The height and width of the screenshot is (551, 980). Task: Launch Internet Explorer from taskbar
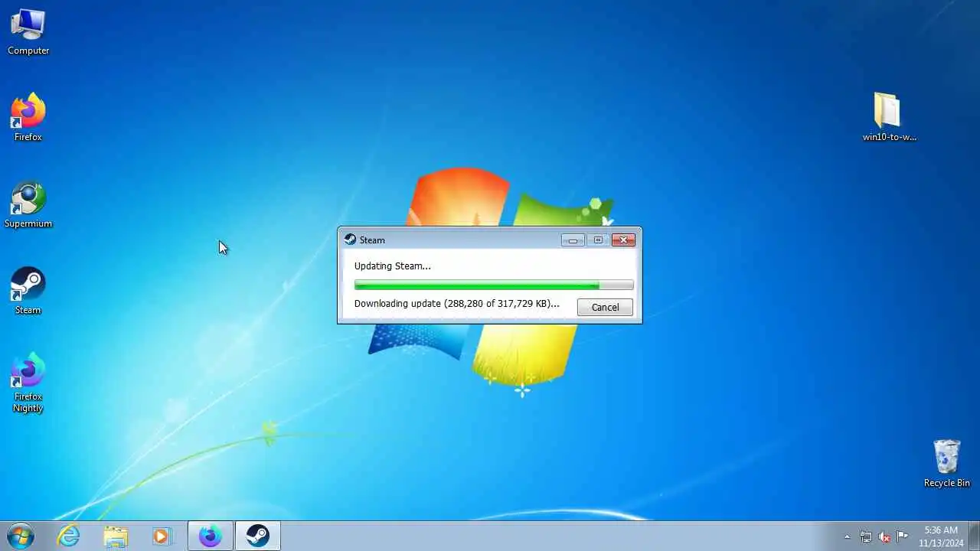[x=68, y=536]
